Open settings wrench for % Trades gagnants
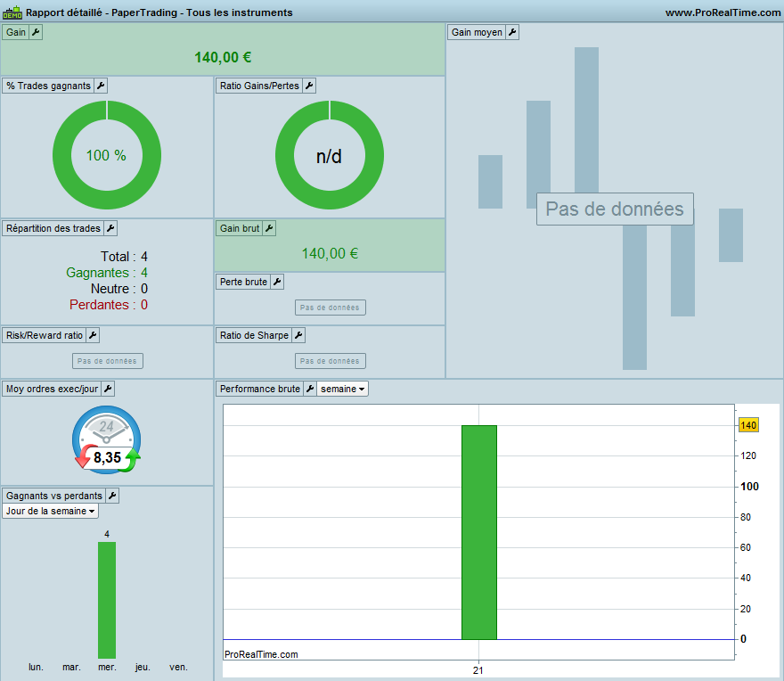784x681 pixels. 101,86
